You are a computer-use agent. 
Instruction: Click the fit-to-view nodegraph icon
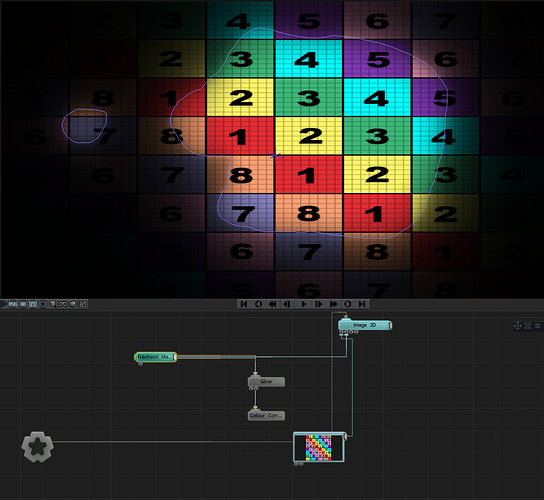[x=528, y=326]
